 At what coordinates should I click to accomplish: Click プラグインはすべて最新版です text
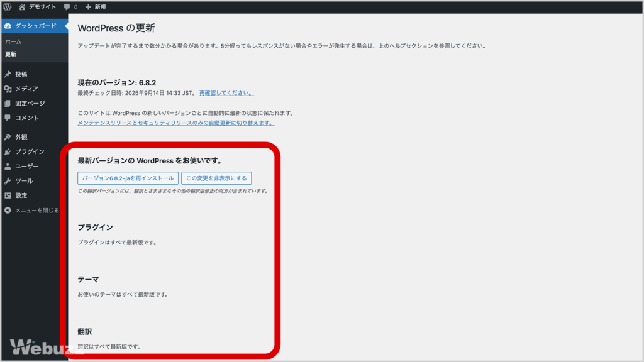tap(118, 243)
